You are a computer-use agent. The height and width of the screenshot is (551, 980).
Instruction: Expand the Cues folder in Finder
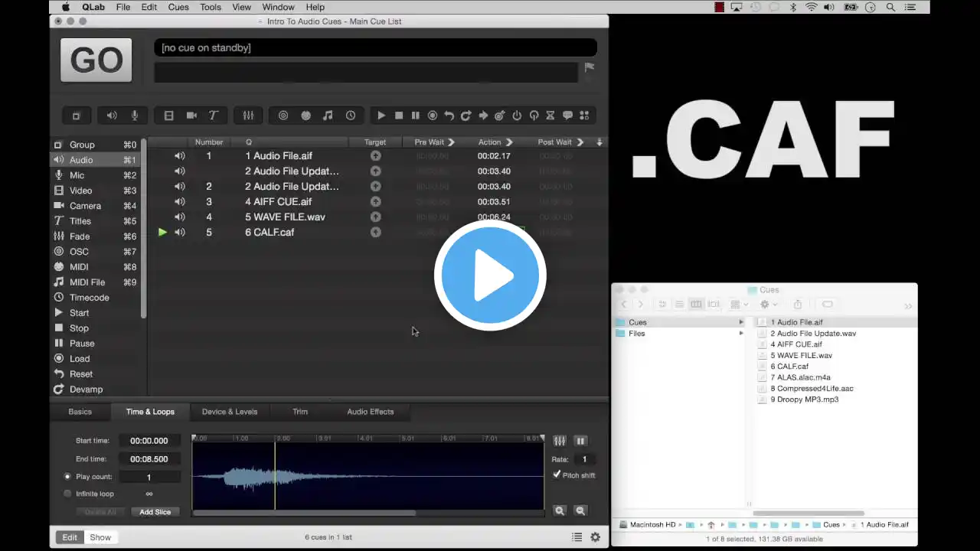click(740, 322)
